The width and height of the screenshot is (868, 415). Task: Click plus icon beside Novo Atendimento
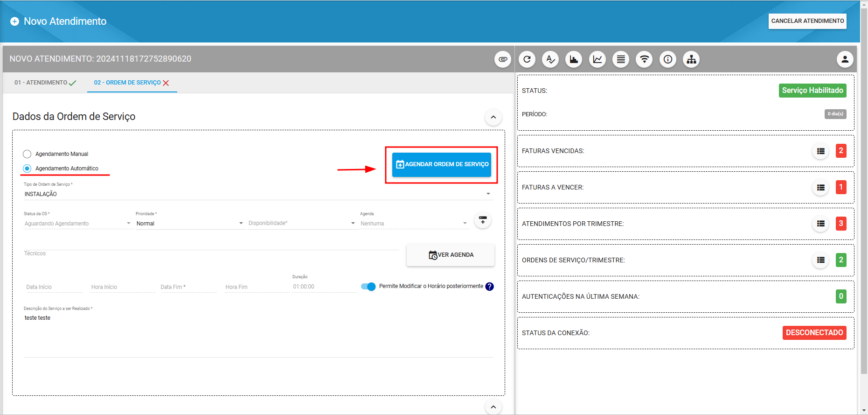click(15, 21)
